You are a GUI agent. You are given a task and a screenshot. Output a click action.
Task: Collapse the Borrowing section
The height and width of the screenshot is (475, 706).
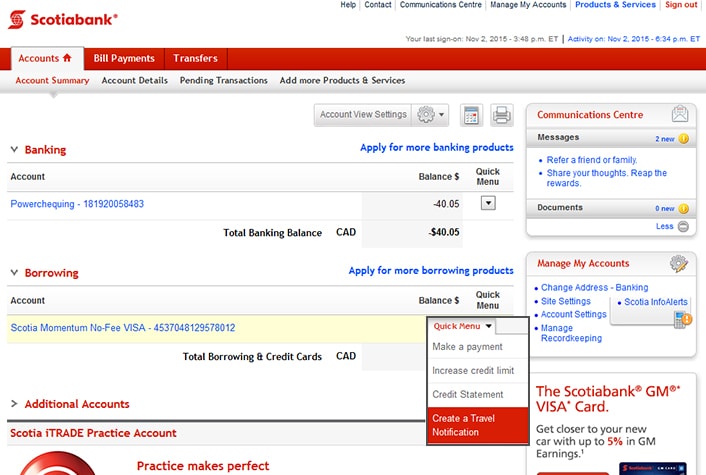pyautogui.click(x=14, y=272)
